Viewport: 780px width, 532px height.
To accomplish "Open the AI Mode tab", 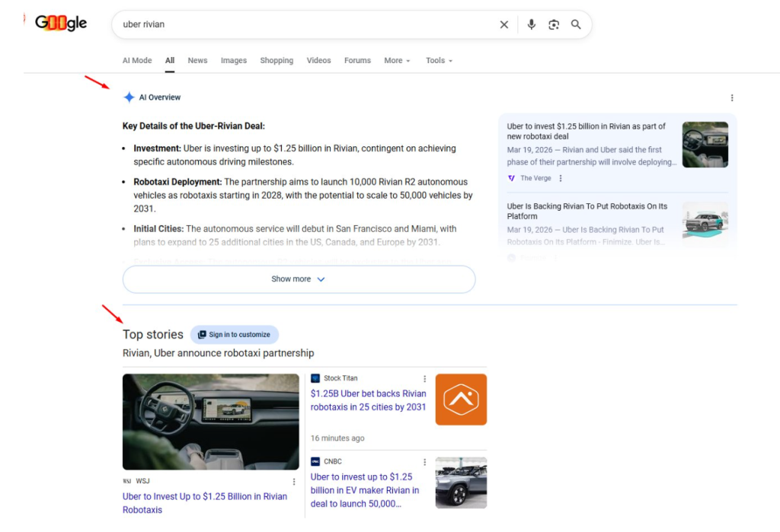I will tap(137, 60).
